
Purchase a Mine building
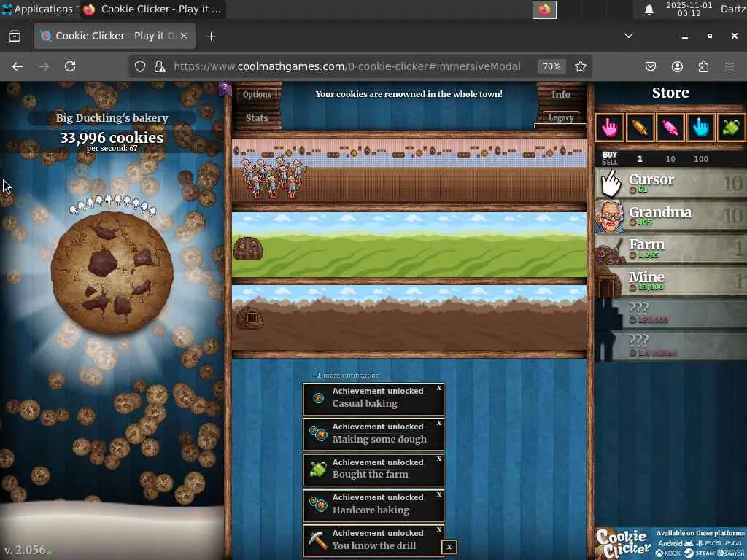point(670,281)
